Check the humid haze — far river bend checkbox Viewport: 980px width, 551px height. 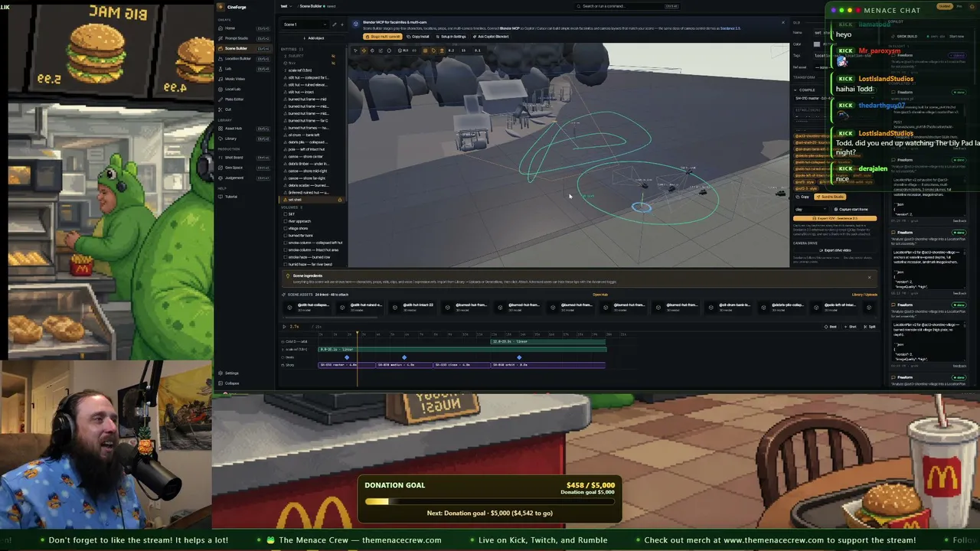click(286, 264)
